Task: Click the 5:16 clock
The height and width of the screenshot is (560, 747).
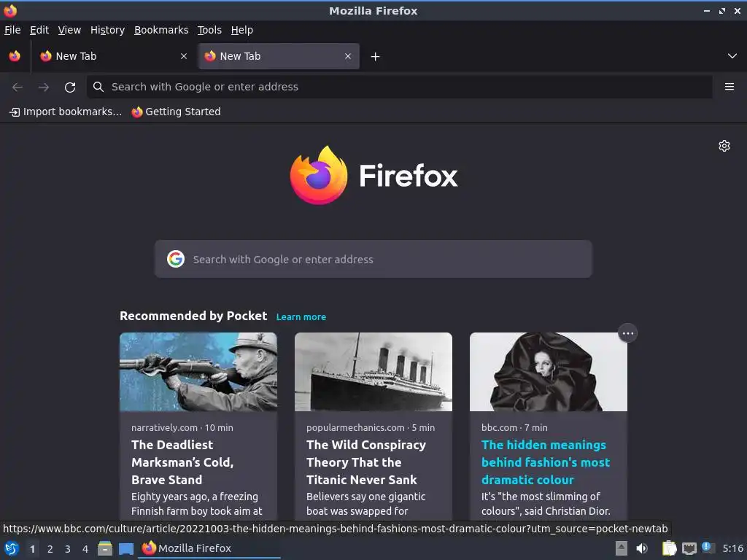Action: pos(732,548)
